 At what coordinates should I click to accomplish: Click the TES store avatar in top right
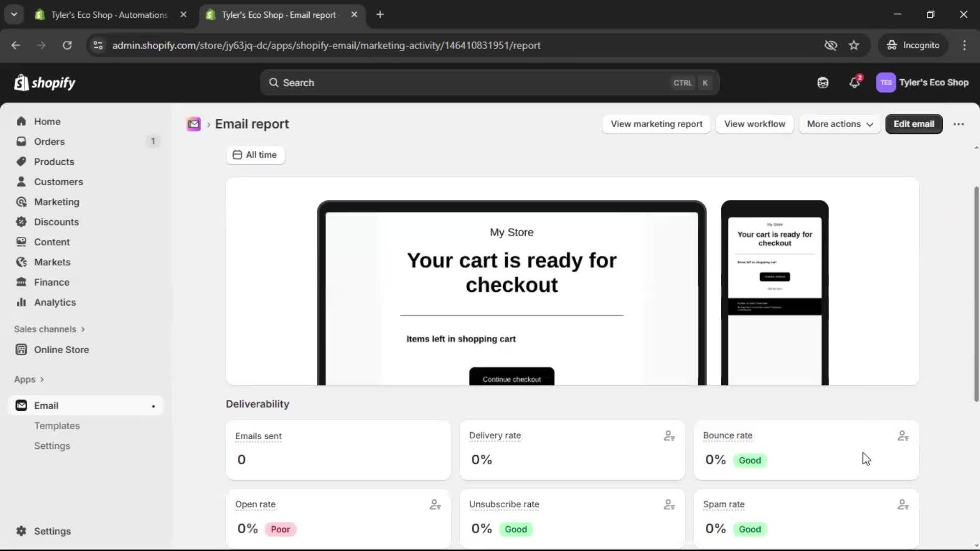click(x=887, y=82)
